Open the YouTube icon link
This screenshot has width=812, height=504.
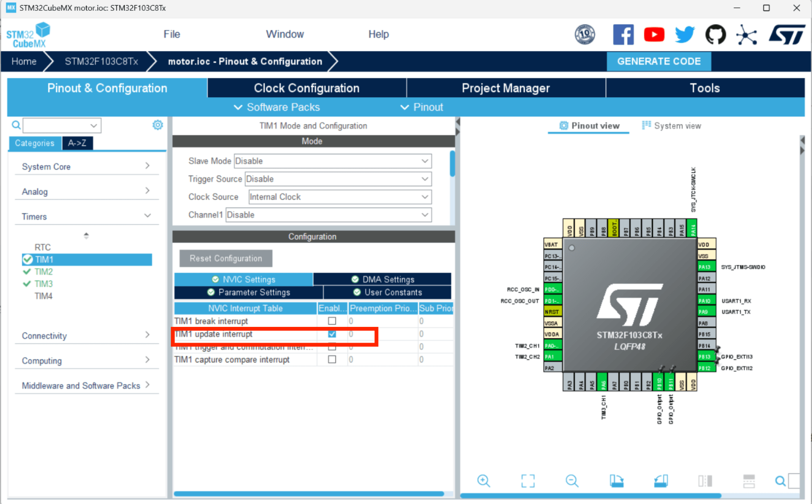(x=654, y=34)
